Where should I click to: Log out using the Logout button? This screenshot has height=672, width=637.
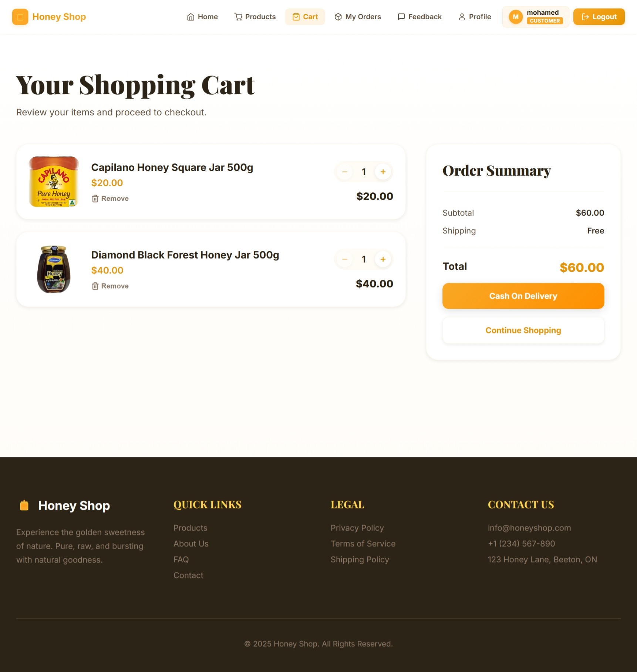pos(599,17)
